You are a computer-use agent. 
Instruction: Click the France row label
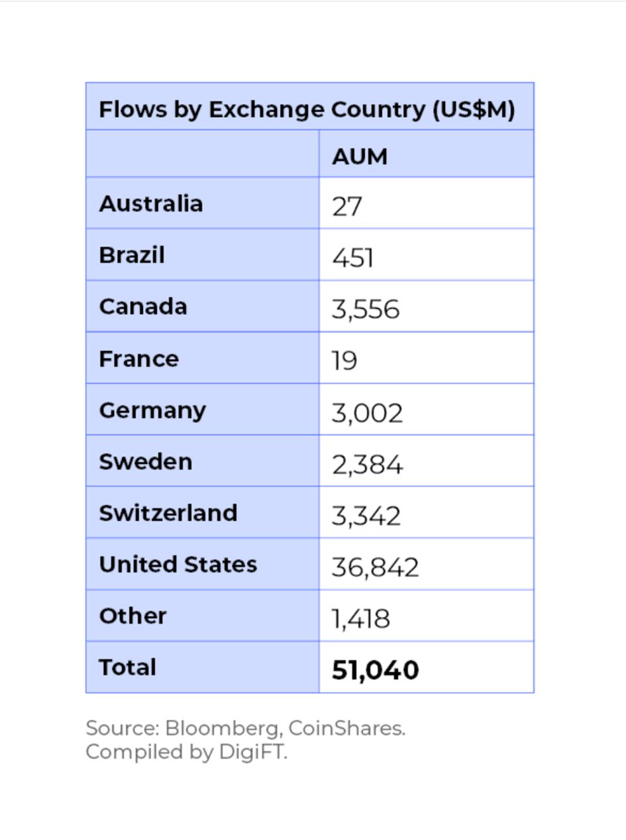tap(139, 359)
